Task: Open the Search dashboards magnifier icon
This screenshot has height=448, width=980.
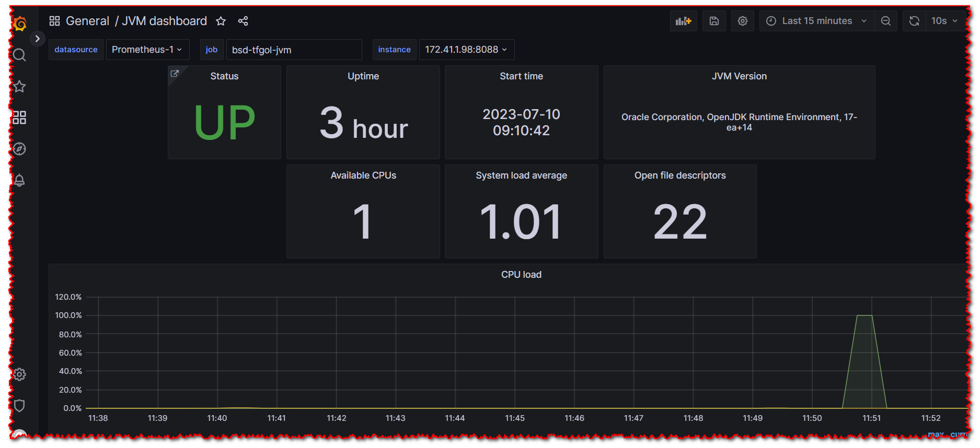Action: point(19,55)
